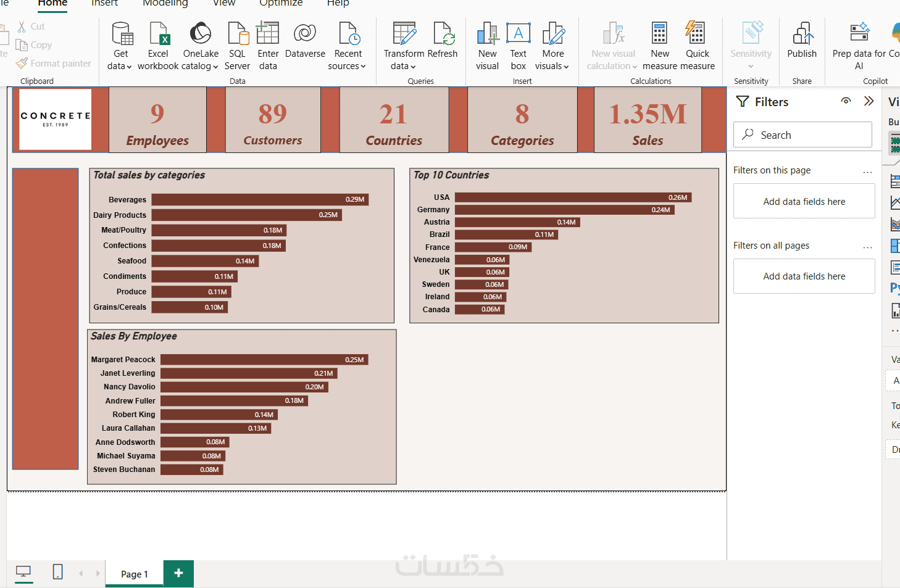900x588 pixels.
Task: Create a New measure
Action: [660, 46]
